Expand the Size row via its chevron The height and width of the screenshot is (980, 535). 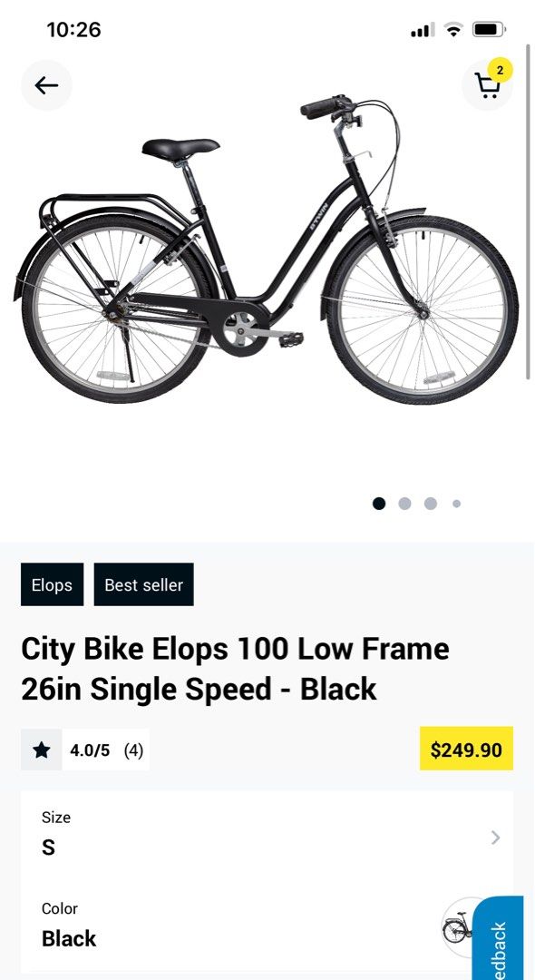[495, 838]
